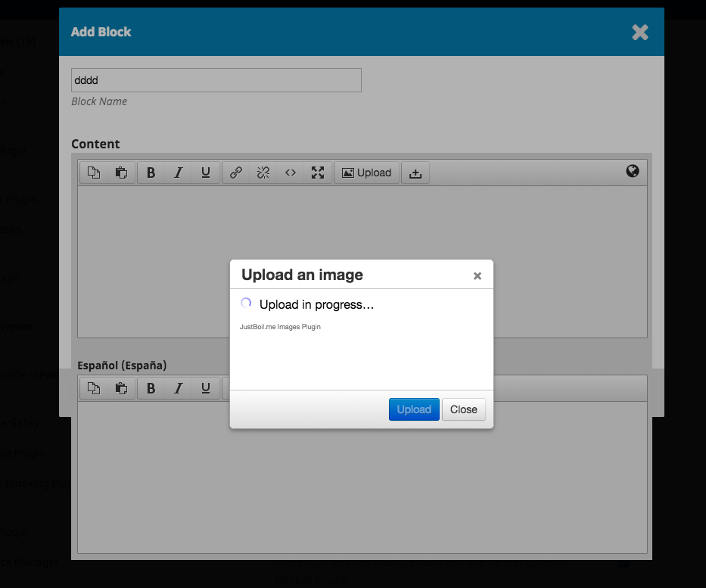Screen dimensions: 706x588
Task: Toggle underline in the Español editor toolbar
Action: click(x=205, y=387)
